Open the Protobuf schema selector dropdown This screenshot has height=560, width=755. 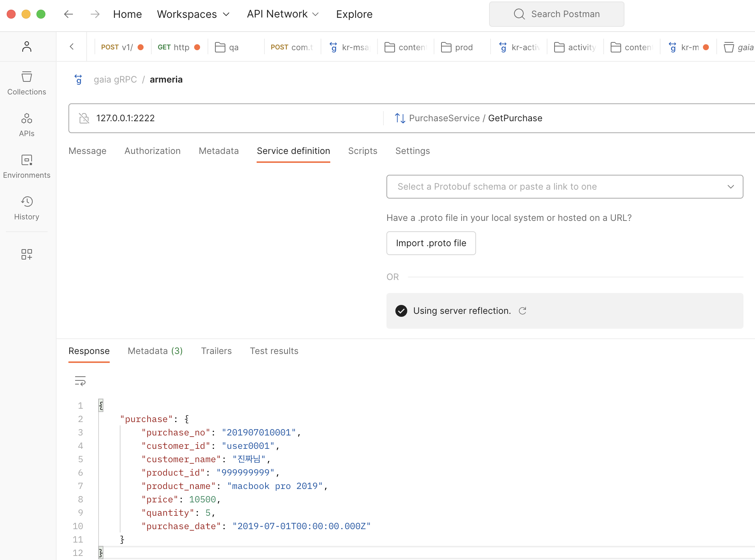565,187
